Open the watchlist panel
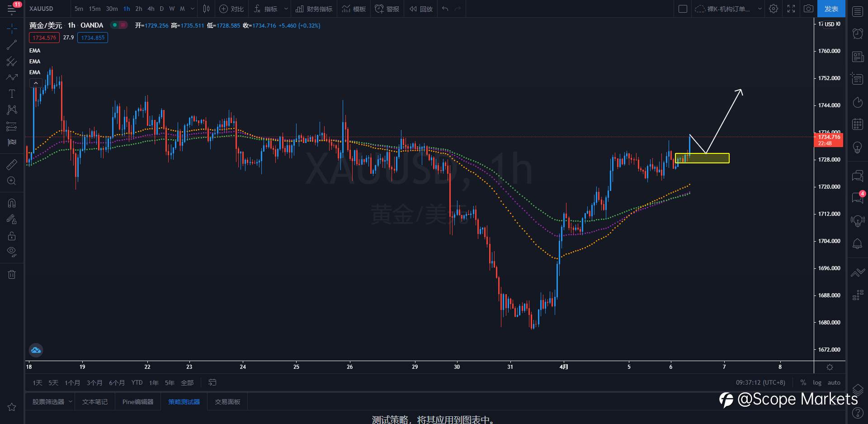This screenshot has width=868, height=424. (x=857, y=11)
